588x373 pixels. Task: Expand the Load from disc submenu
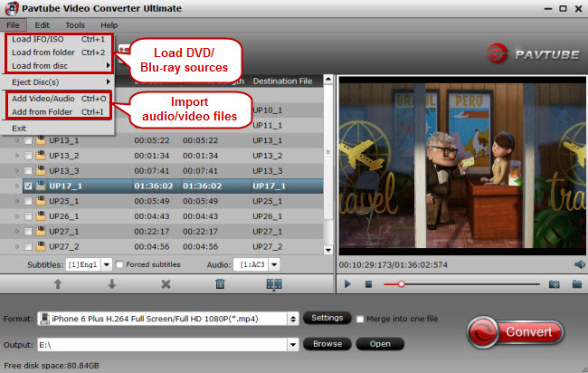[59, 66]
